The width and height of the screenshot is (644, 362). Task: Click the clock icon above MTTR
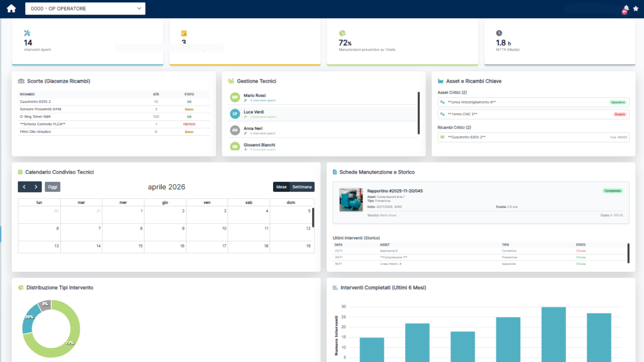[499, 33]
